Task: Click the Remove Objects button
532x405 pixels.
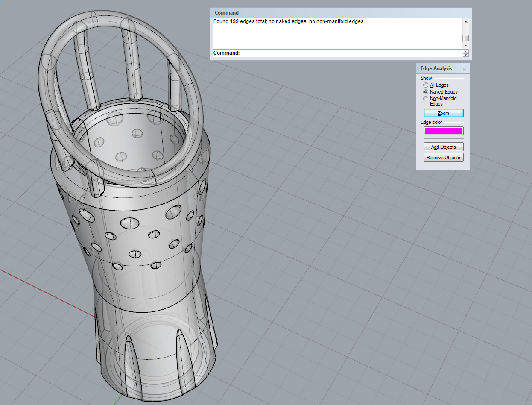Action: tap(443, 158)
